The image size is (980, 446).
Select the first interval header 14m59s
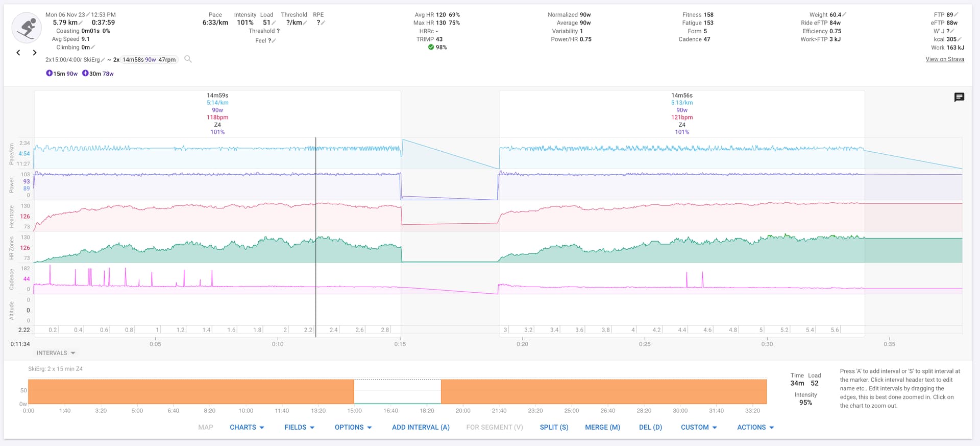point(217,96)
